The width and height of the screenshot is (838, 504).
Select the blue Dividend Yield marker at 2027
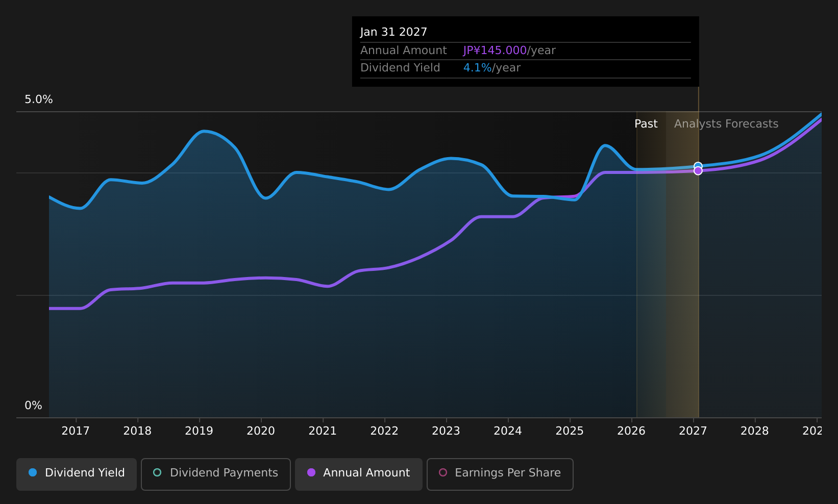[698, 166]
